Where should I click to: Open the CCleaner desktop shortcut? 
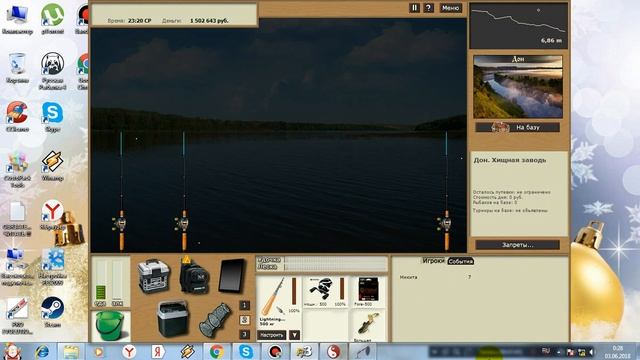pyautogui.click(x=17, y=117)
